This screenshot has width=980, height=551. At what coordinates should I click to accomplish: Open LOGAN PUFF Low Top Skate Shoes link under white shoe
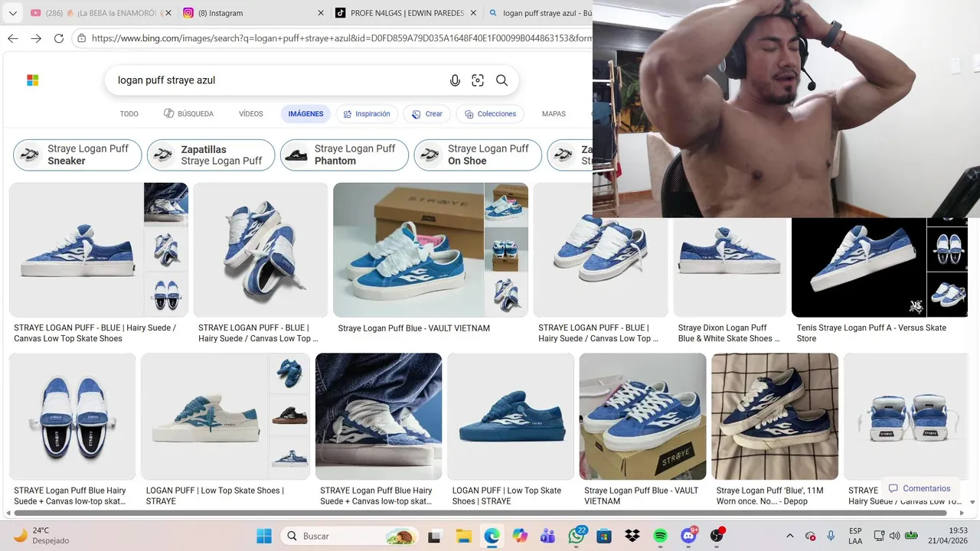click(x=215, y=496)
